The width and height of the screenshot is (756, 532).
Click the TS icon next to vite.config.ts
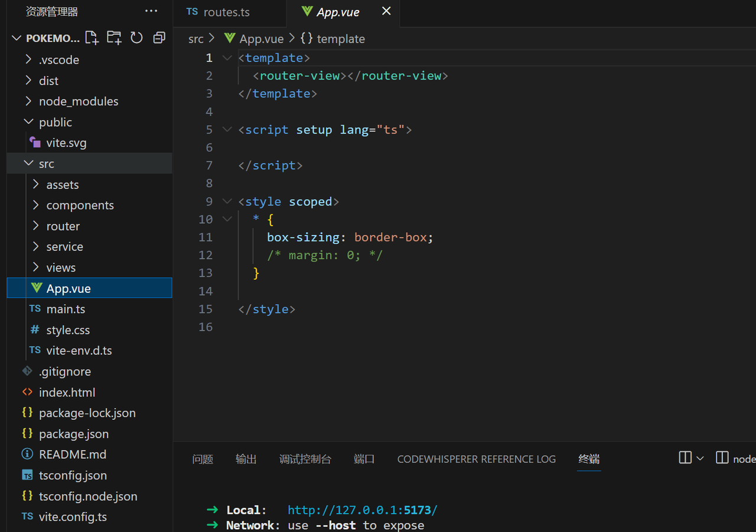27,517
